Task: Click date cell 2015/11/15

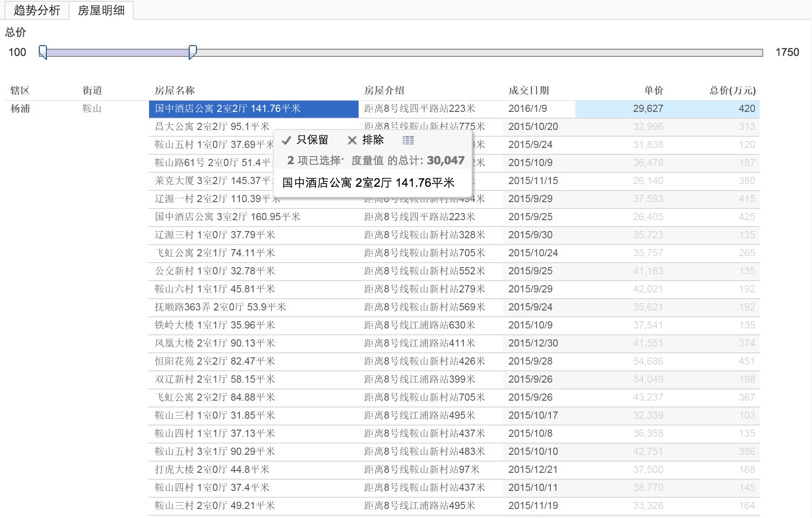Action: click(533, 180)
